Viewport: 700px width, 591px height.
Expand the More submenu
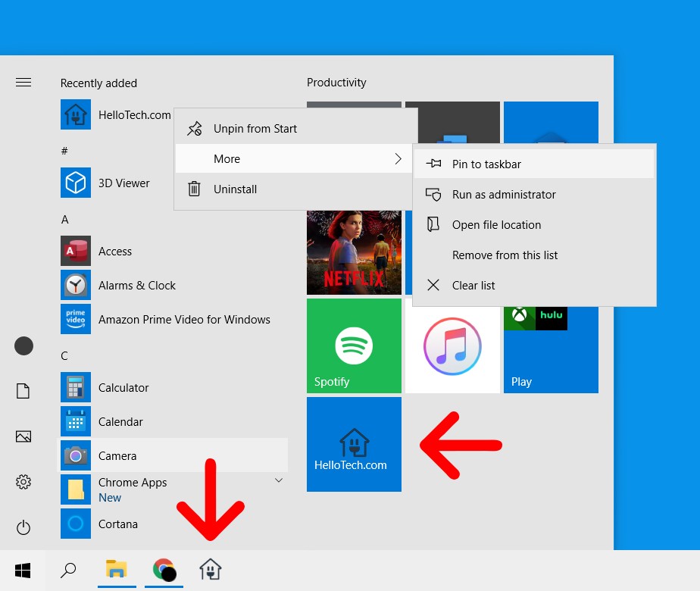(x=294, y=158)
